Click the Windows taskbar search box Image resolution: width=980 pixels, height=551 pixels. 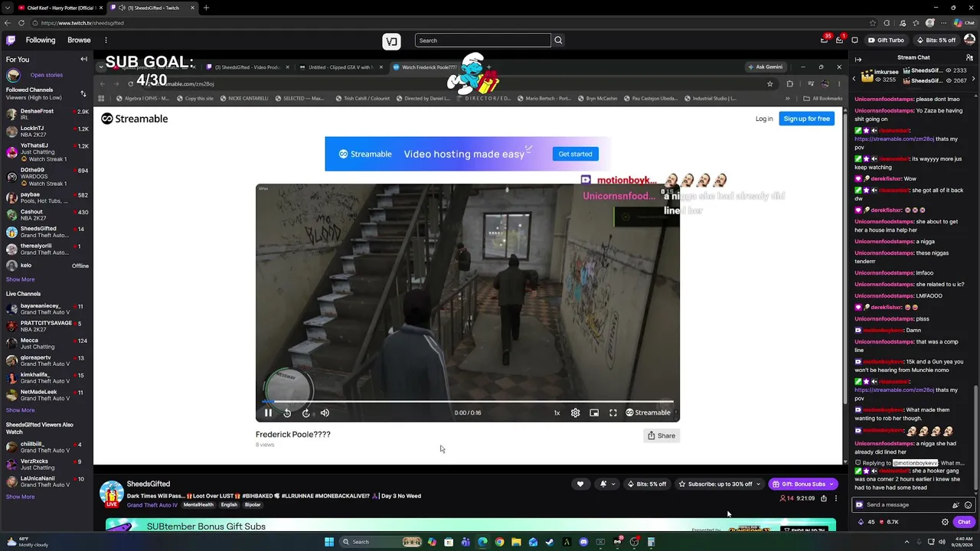point(381,542)
